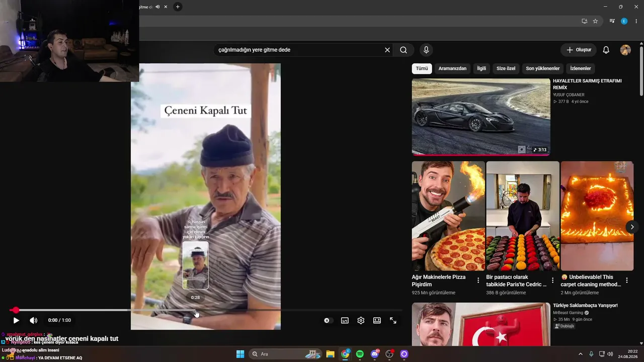Select the Size özel filter chip
Screen dimensions: 644x362
coord(506,68)
